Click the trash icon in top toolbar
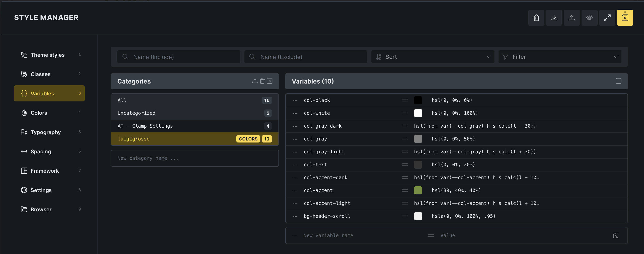Viewport: 644px width, 254px height. 536,18
